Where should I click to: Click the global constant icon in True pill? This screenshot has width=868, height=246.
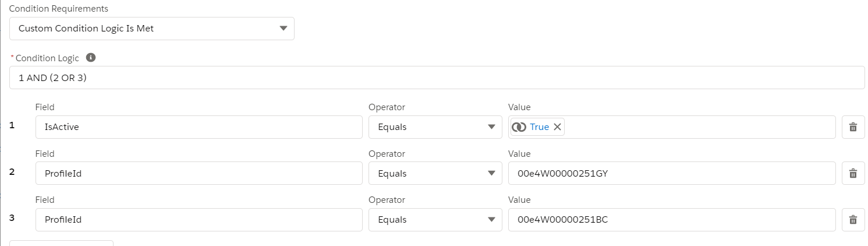(519, 127)
